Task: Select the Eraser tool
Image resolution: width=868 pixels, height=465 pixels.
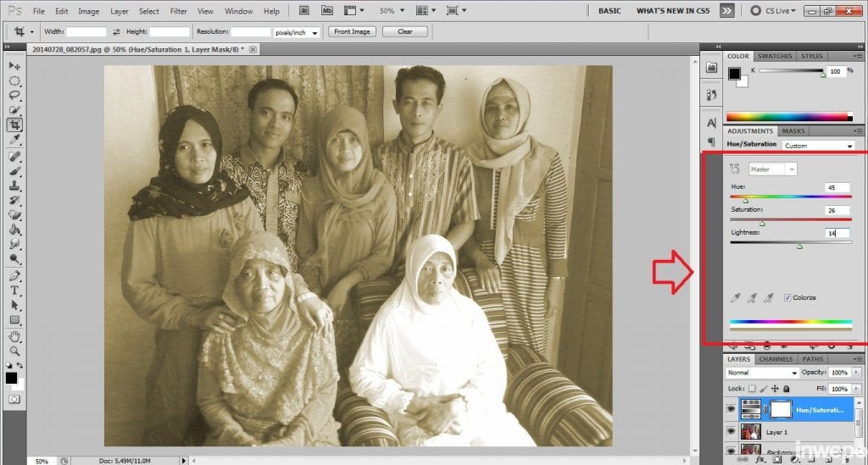Action: click(14, 215)
